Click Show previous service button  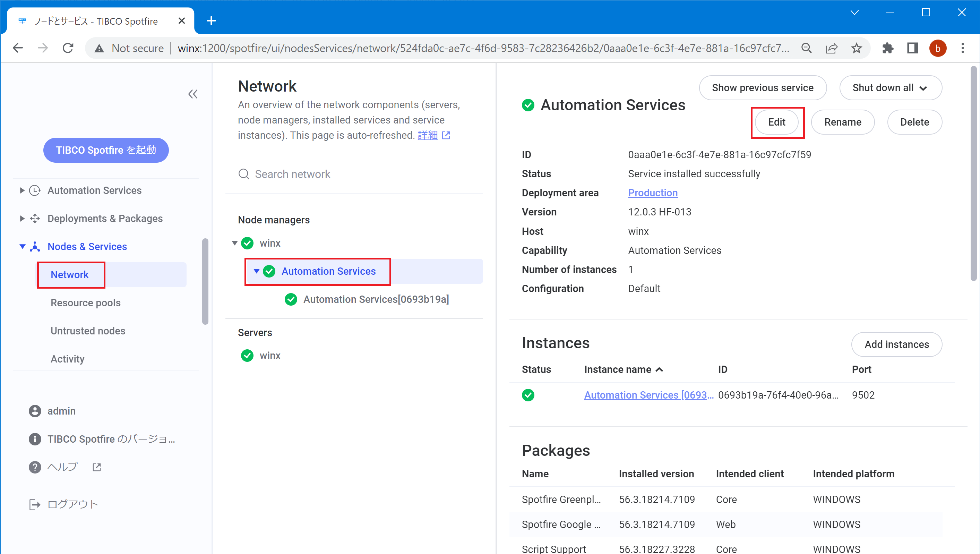click(x=762, y=88)
